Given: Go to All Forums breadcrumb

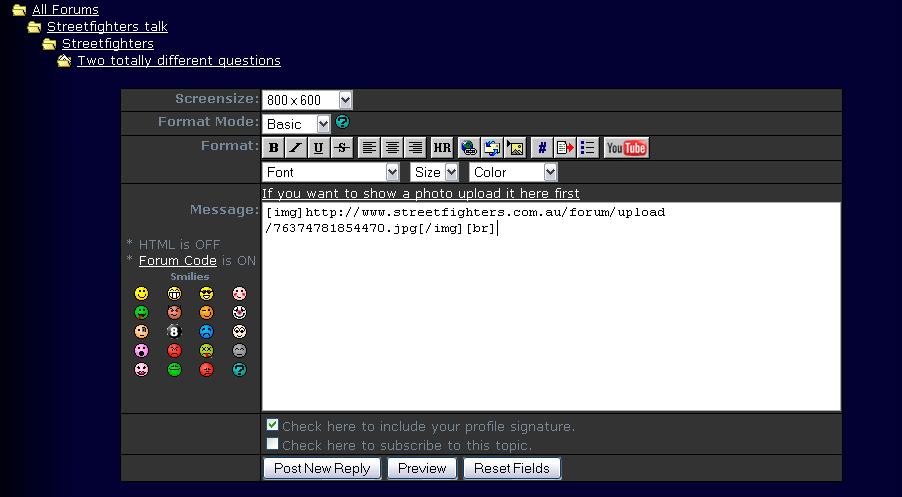Looking at the screenshot, I should click(65, 9).
